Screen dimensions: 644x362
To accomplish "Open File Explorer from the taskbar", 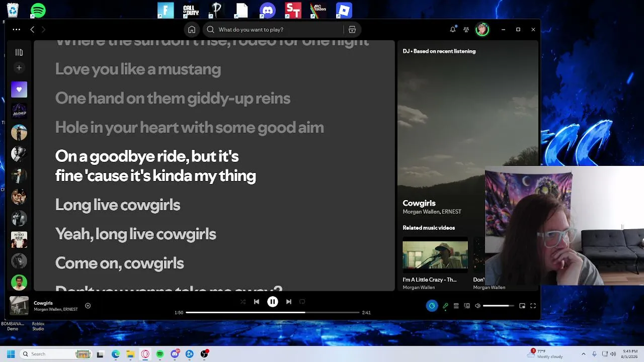I will 130,354.
